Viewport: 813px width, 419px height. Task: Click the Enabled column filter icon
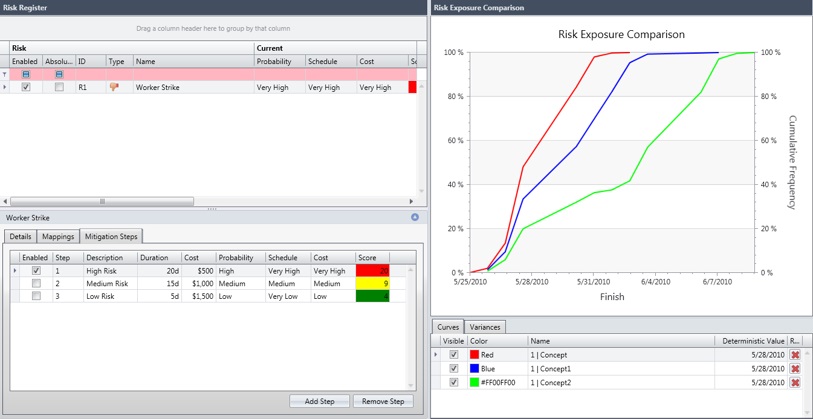tap(26, 74)
